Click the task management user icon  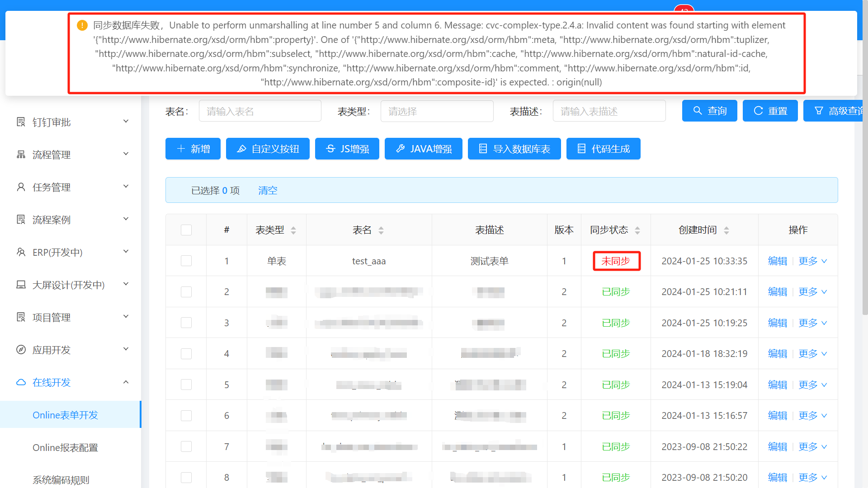point(21,187)
